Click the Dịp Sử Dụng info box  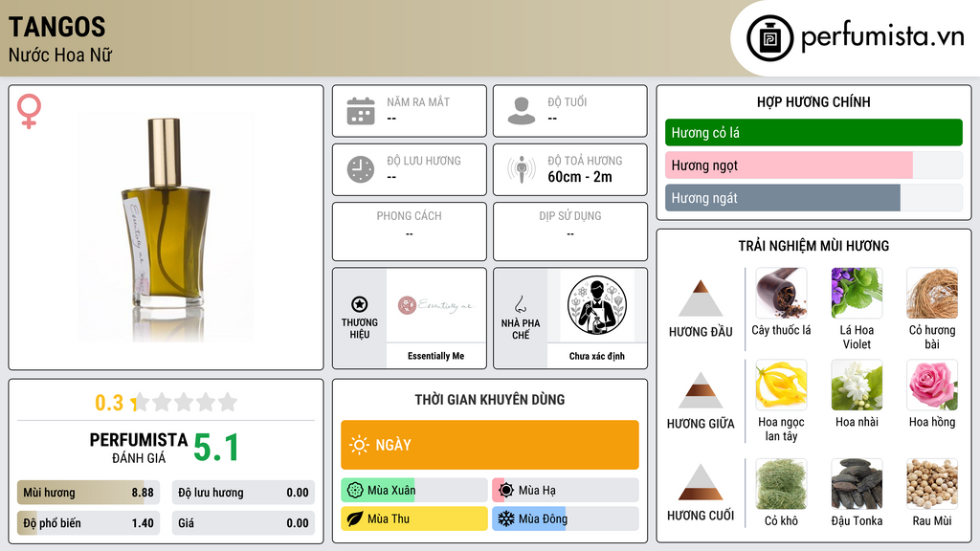570,231
